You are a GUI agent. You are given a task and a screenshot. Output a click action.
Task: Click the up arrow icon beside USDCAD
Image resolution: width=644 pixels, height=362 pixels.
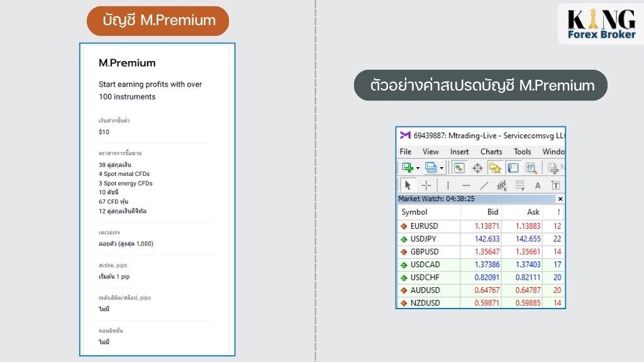(x=404, y=265)
